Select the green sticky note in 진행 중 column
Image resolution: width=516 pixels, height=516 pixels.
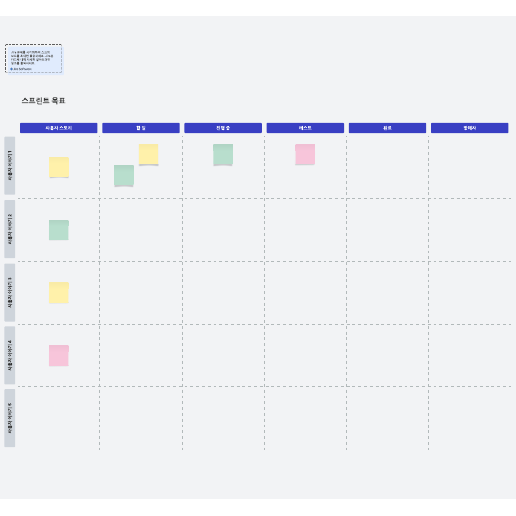tap(223, 154)
